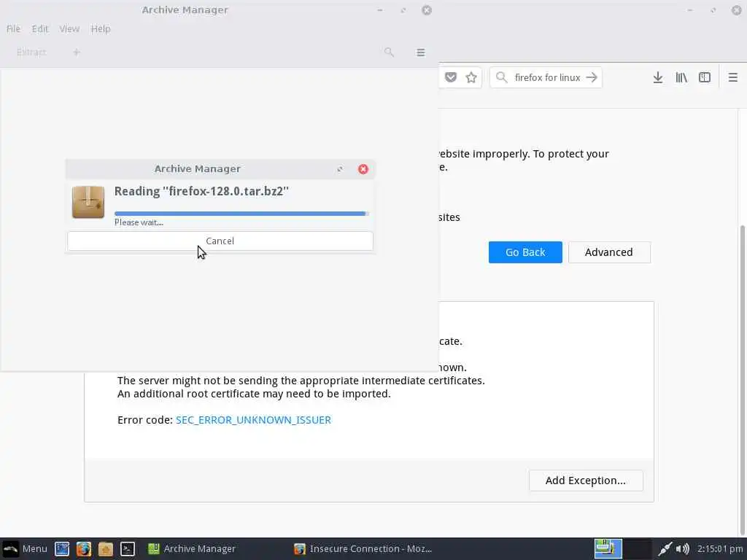Switch to second workspace in pager
Screen dimensions: 747x560
click(638, 548)
